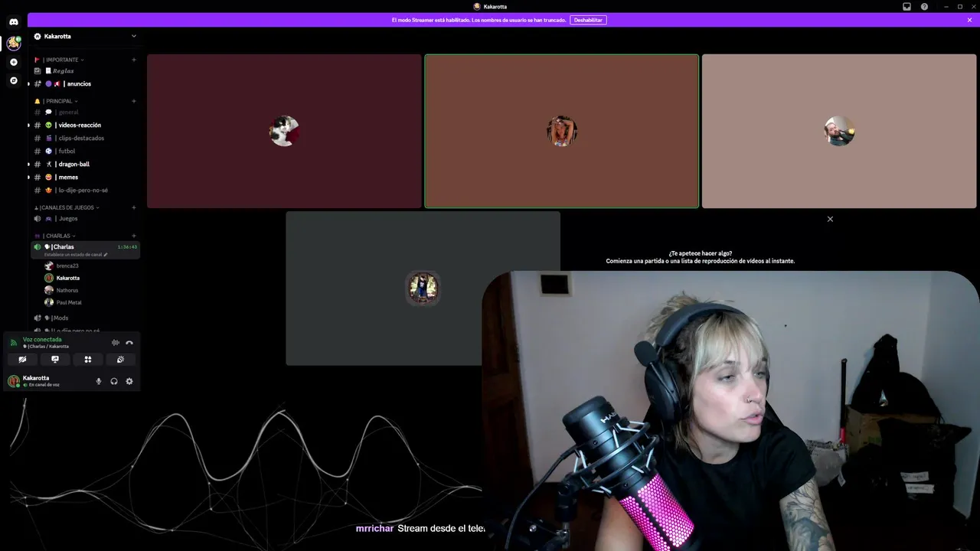Open the videos-reacción channel
This screenshot has height=551, width=980.
[x=85, y=126]
